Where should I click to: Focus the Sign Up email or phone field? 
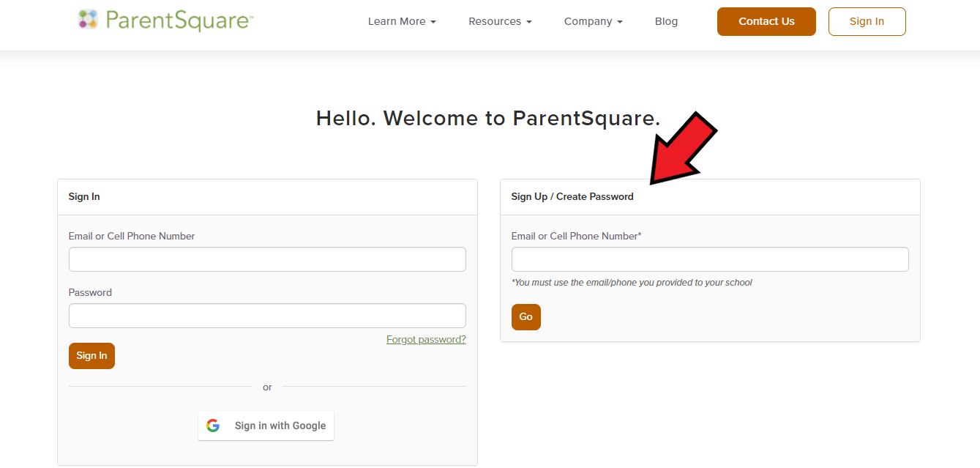pyautogui.click(x=709, y=259)
